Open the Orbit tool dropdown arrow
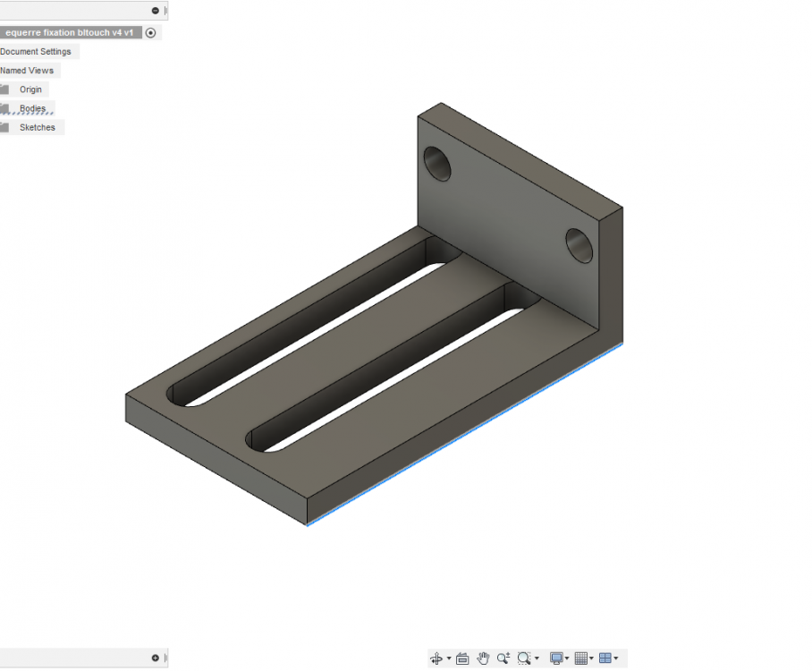 click(x=449, y=658)
